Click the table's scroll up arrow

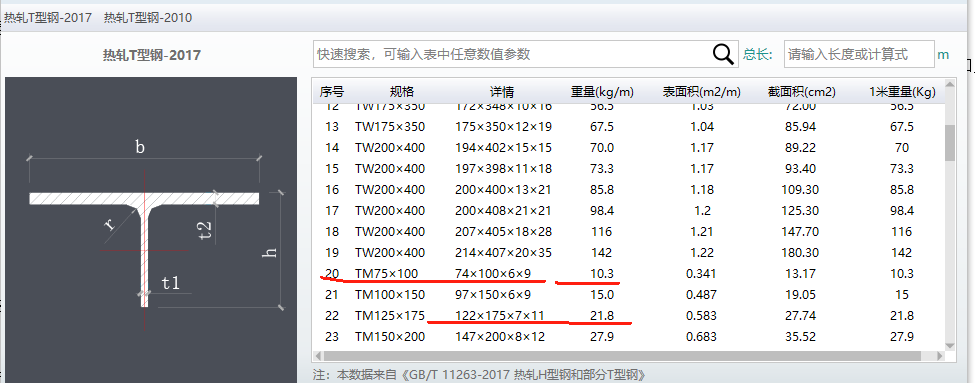click(x=950, y=86)
